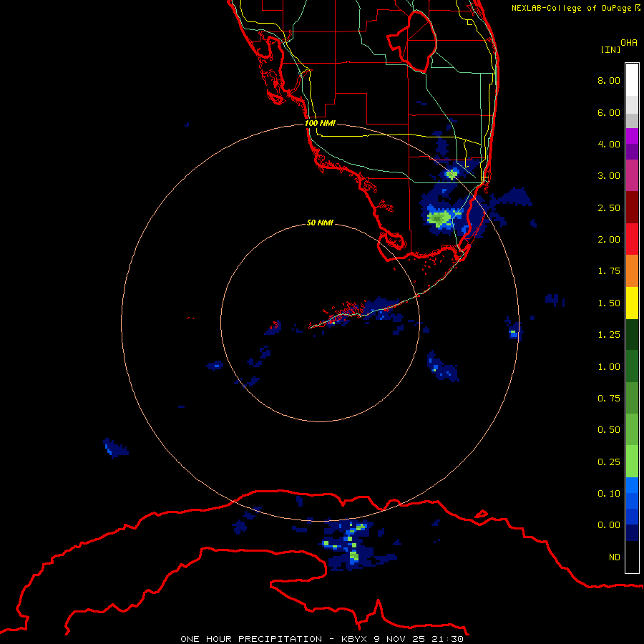644x644 pixels.
Task: Click the NEXLAB-College of DuPage credit text
Action: pyautogui.click(x=575, y=8)
